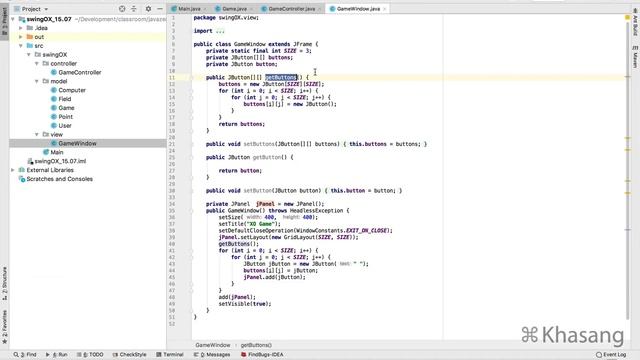The image size is (640, 360).
Task: Collapse the src folder
Action: [x=21, y=46]
